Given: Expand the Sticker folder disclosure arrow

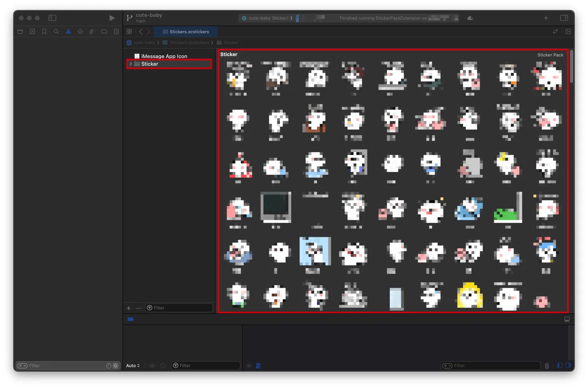Looking at the screenshot, I should click(131, 64).
